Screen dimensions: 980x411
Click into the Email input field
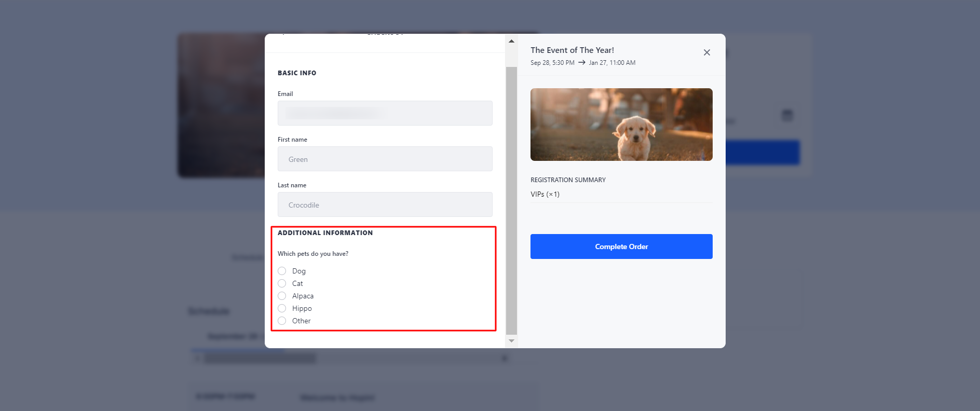click(x=385, y=113)
